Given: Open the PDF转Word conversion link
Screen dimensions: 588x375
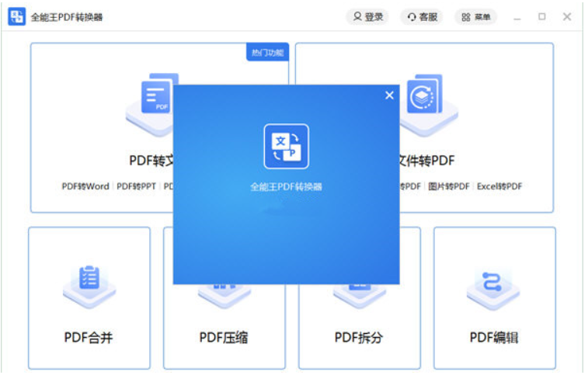Looking at the screenshot, I should tap(85, 186).
